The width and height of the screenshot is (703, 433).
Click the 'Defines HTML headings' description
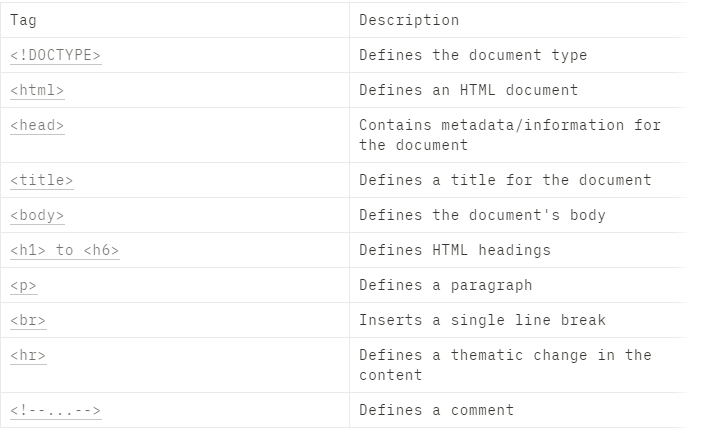coord(455,250)
